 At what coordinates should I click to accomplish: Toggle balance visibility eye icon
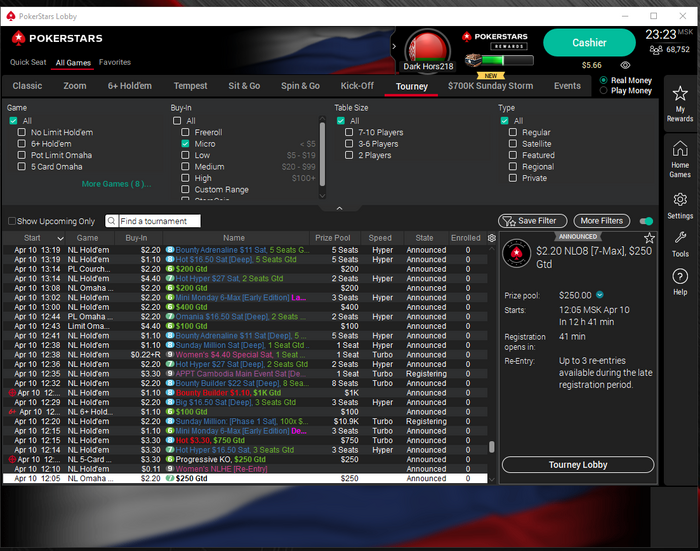pyautogui.click(x=625, y=65)
